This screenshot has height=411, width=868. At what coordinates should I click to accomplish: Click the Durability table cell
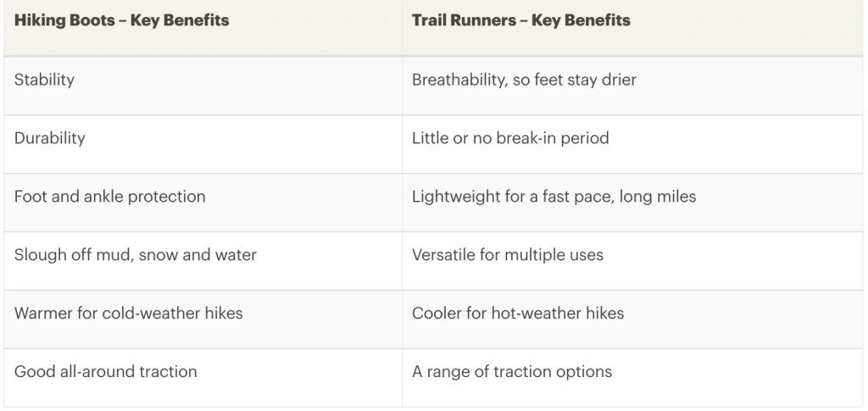(49, 138)
